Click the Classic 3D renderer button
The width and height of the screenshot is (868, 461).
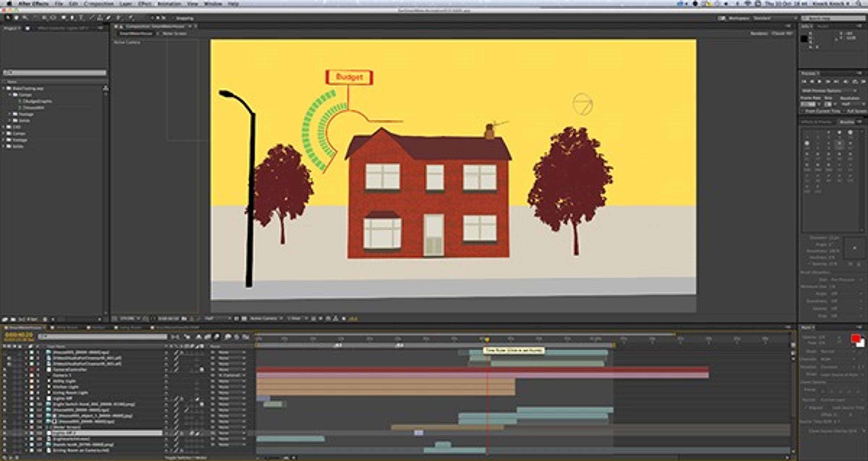pyautogui.click(x=781, y=33)
